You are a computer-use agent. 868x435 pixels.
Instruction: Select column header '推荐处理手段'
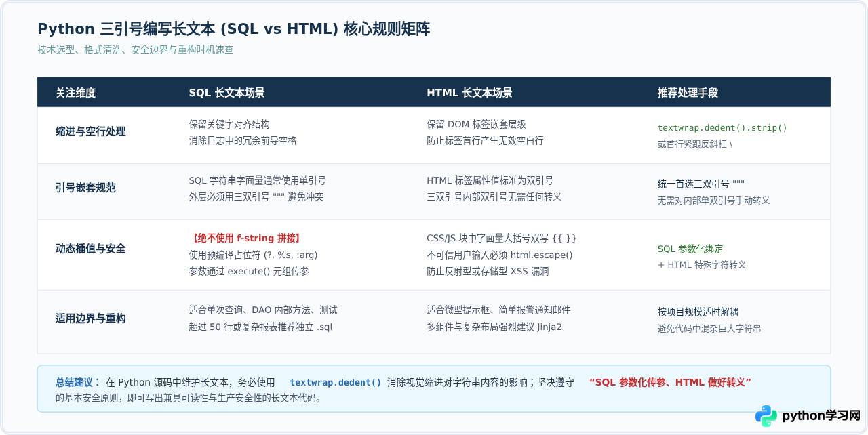click(688, 93)
